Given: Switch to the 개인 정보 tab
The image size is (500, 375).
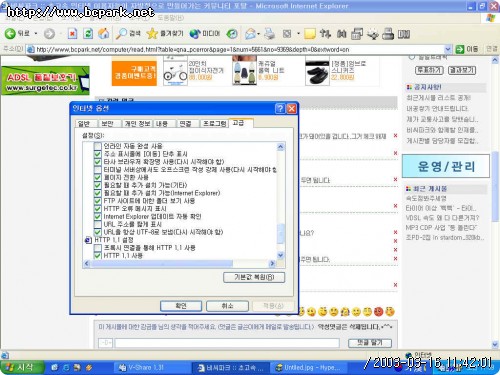Looking at the screenshot, I should tap(137, 124).
